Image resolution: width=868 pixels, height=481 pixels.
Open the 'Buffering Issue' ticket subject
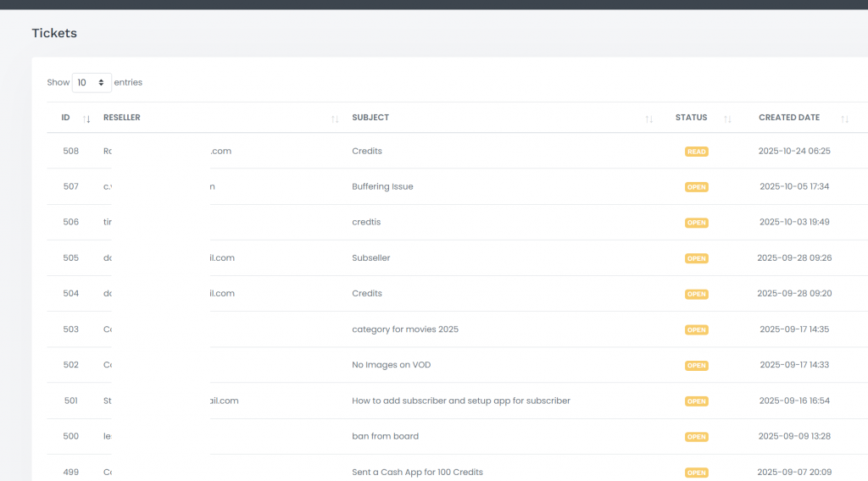pyautogui.click(x=382, y=186)
